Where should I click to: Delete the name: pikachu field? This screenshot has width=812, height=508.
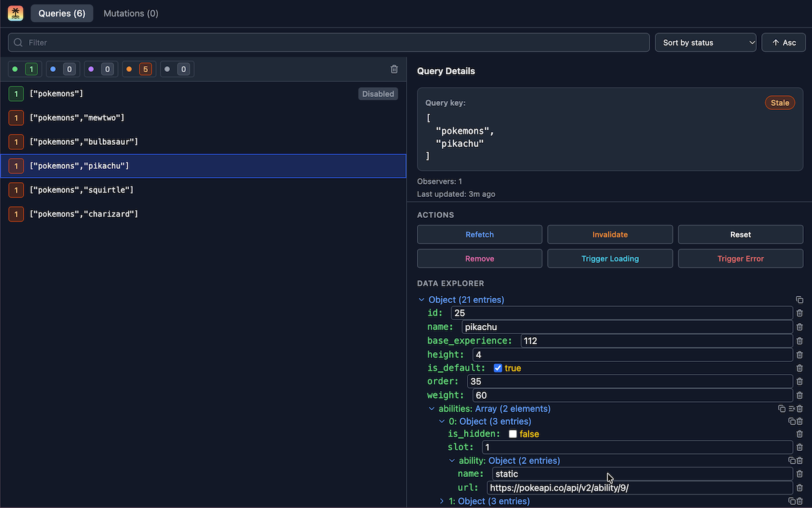coord(799,327)
